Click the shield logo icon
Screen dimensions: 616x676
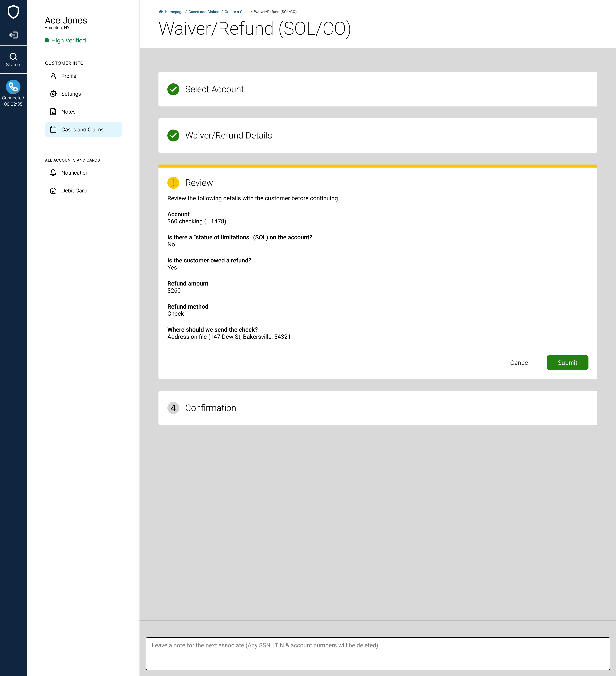click(13, 12)
